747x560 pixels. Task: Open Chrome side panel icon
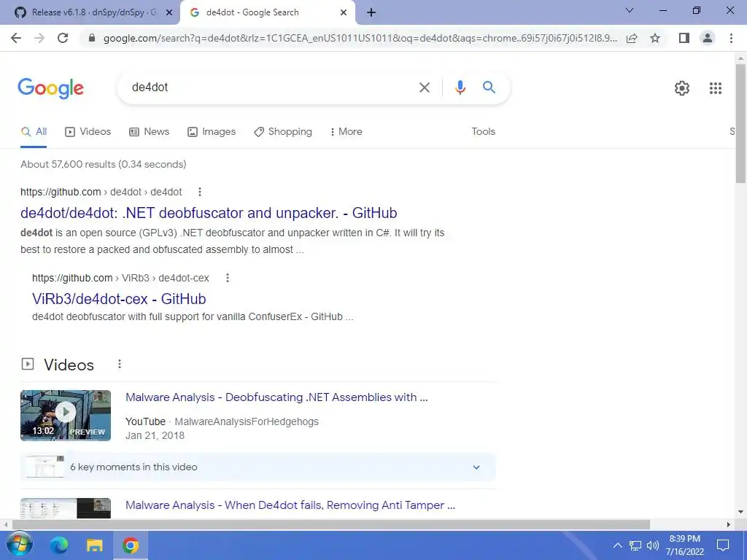[x=684, y=38]
